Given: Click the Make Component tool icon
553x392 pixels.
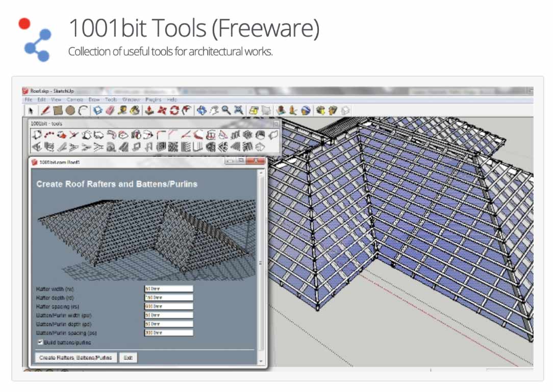Looking at the screenshot, I should pyautogui.click(x=97, y=110).
